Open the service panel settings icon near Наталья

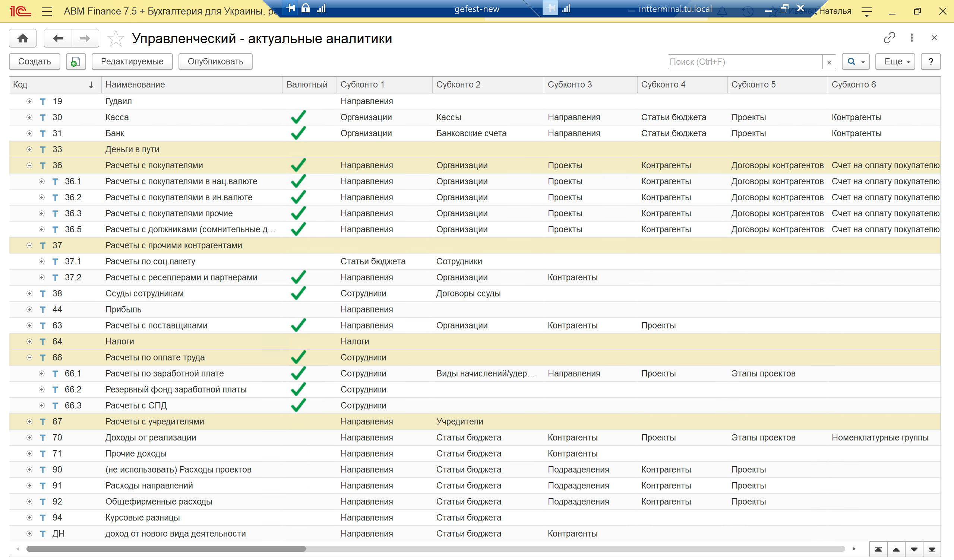[866, 11]
